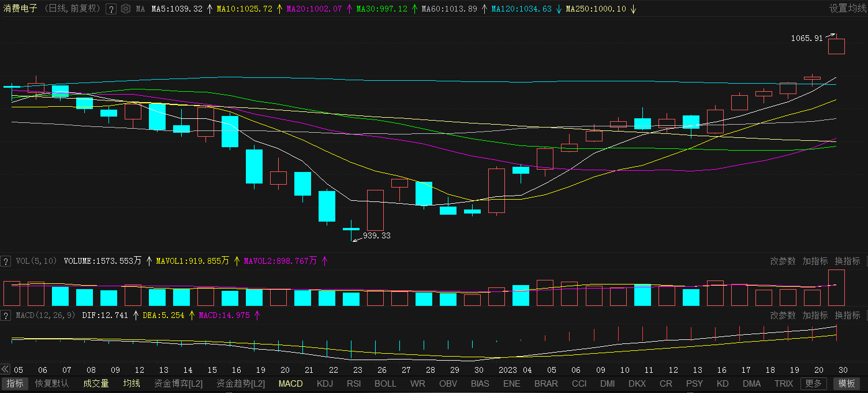Expand the 更多 indicators list
868x393 pixels.
pyautogui.click(x=813, y=384)
